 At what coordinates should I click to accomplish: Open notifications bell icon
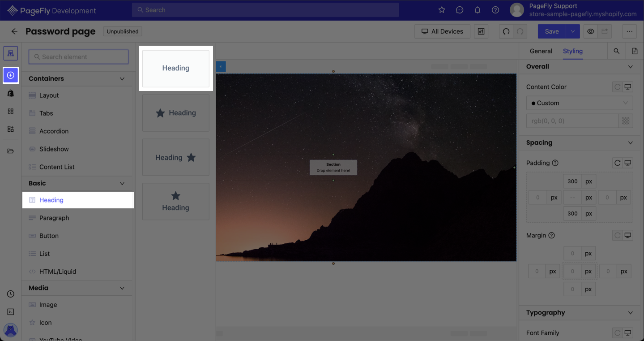pyautogui.click(x=478, y=10)
